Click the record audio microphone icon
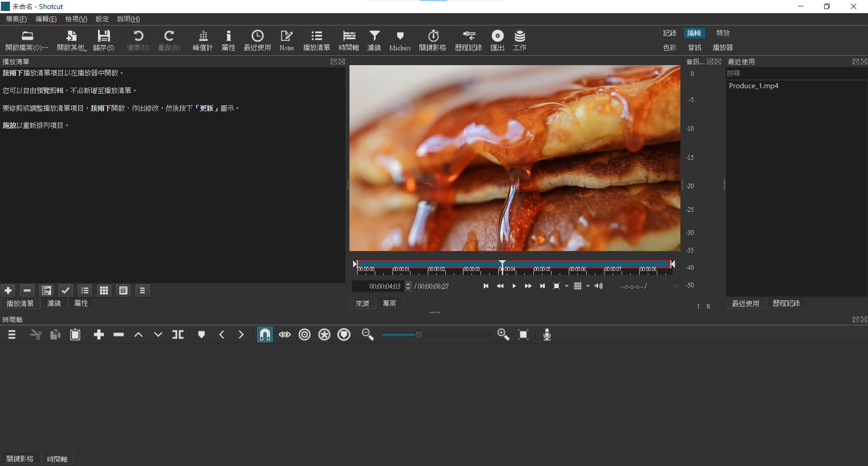The image size is (868, 466). tap(547, 335)
